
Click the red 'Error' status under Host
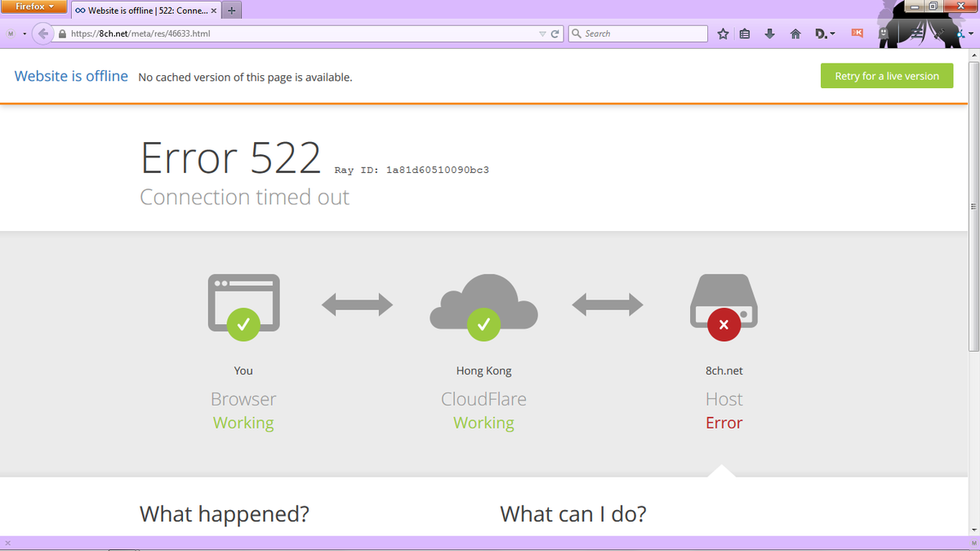724,423
